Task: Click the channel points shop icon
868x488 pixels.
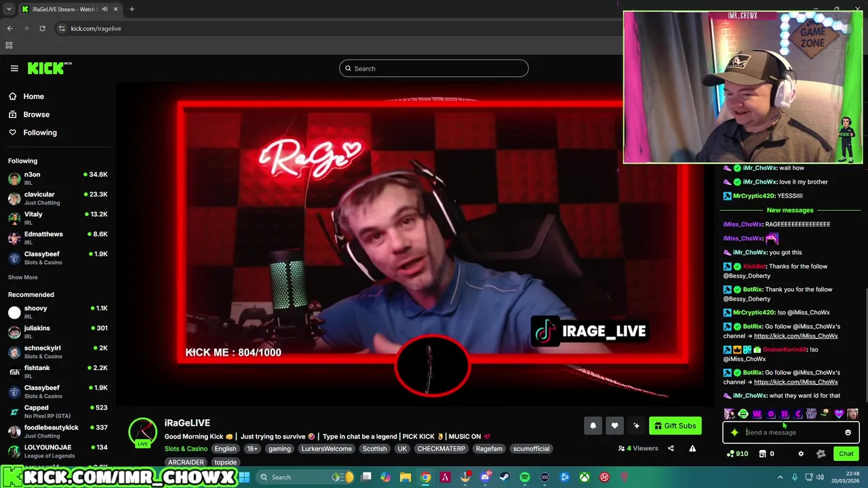Action: [x=762, y=453]
